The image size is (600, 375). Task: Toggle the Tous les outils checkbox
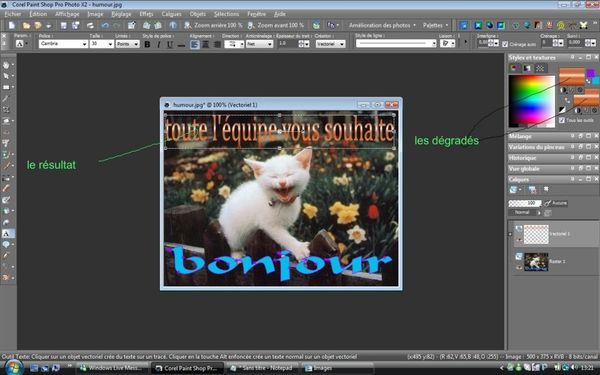[562, 120]
